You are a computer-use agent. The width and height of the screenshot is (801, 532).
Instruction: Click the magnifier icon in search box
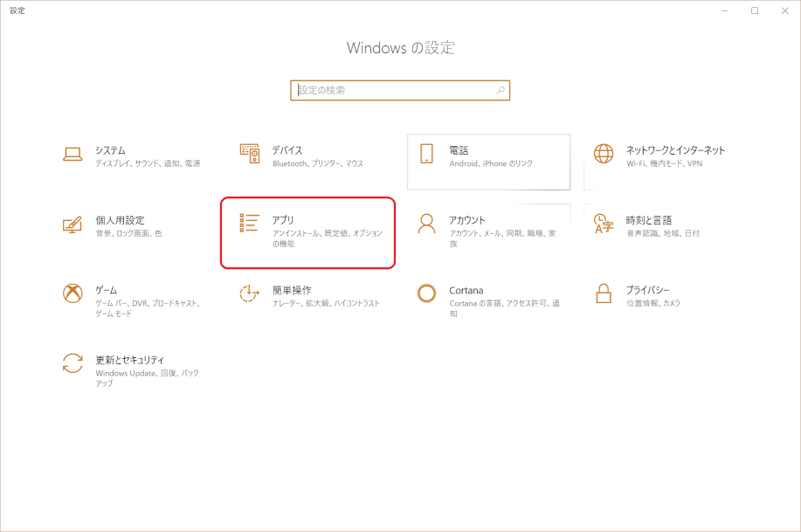click(x=501, y=91)
